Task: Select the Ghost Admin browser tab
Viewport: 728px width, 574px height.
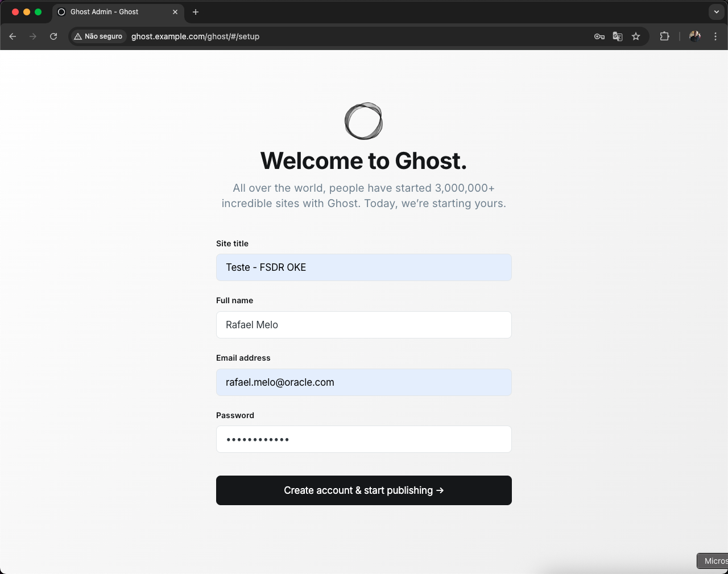Action: (x=114, y=11)
